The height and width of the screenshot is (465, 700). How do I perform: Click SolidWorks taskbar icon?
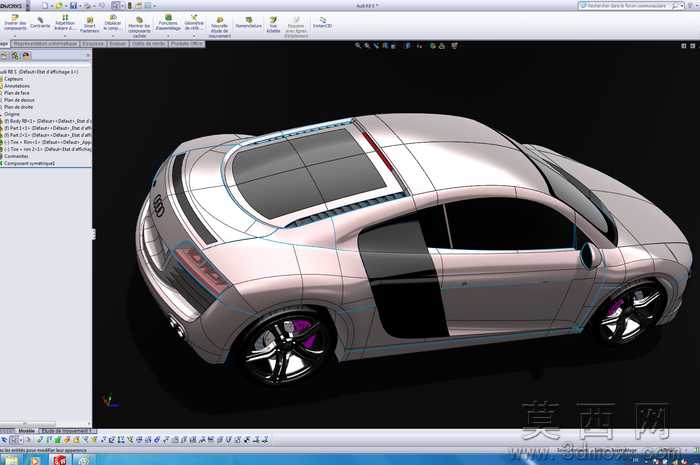click(x=59, y=460)
